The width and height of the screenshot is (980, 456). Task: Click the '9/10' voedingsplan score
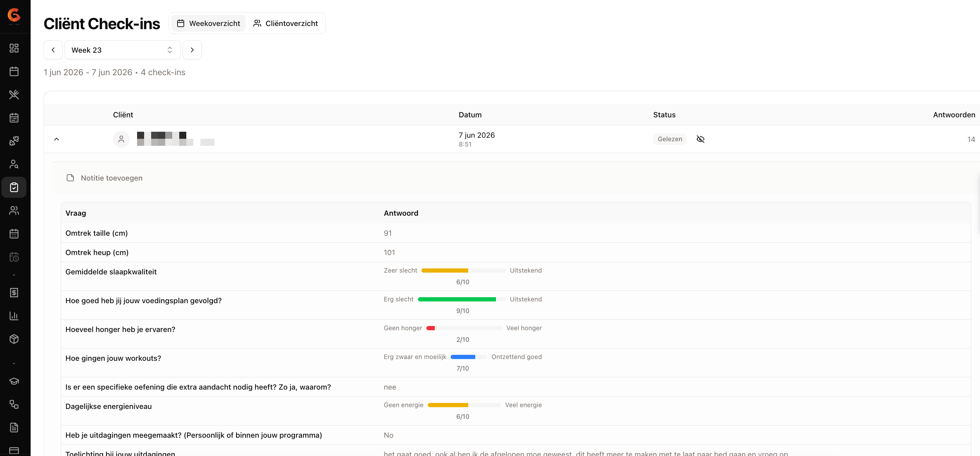pos(463,311)
